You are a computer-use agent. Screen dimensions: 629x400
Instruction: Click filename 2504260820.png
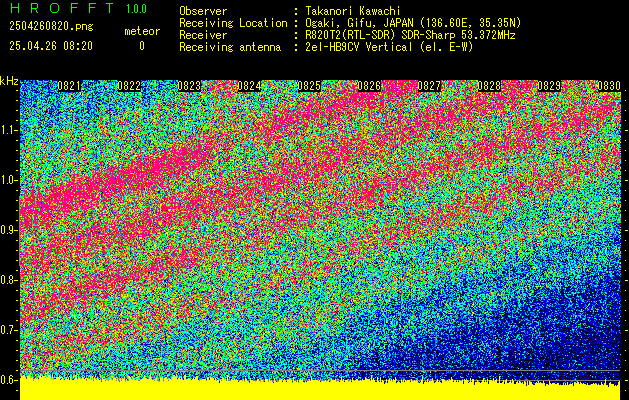click(x=51, y=27)
